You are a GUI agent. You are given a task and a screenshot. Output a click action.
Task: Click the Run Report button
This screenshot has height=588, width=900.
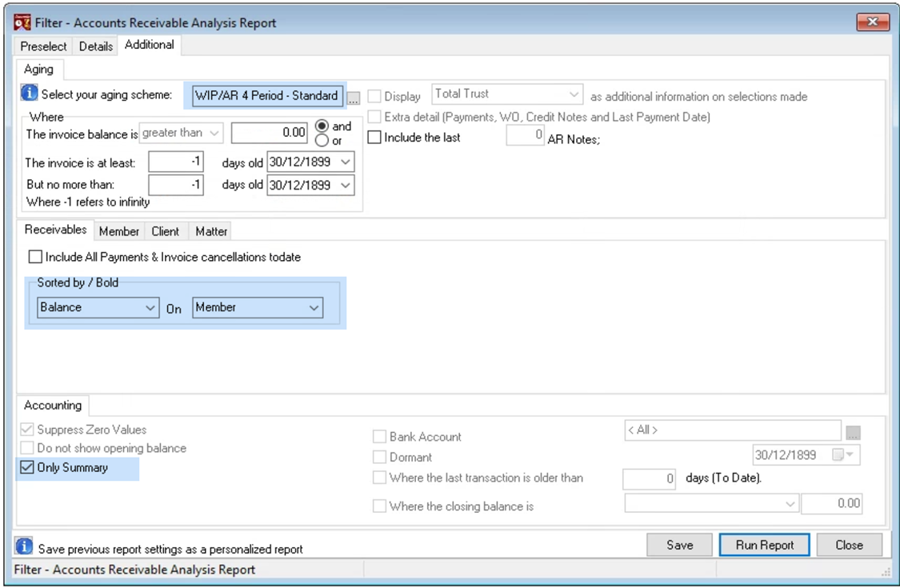[x=765, y=545]
